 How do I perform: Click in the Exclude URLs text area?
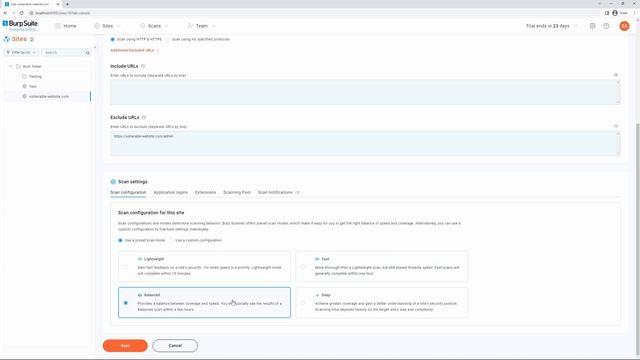pos(365,143)
